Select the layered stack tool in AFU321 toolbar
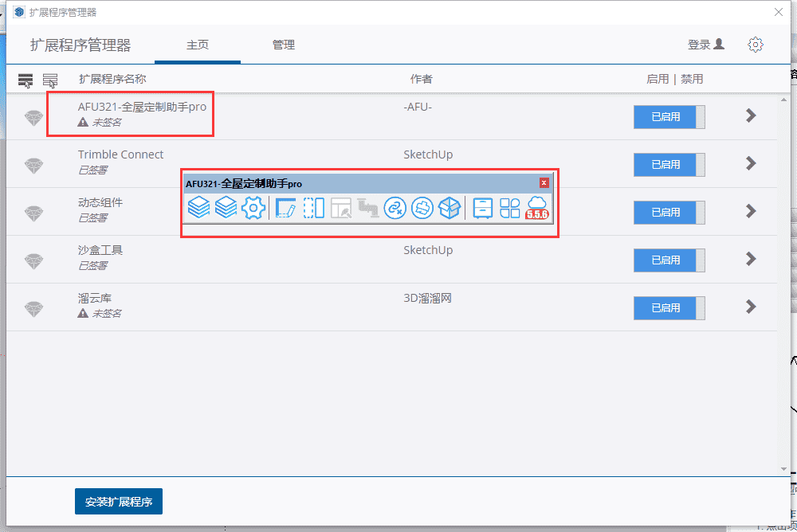The image size is (797, 532). 198,208
